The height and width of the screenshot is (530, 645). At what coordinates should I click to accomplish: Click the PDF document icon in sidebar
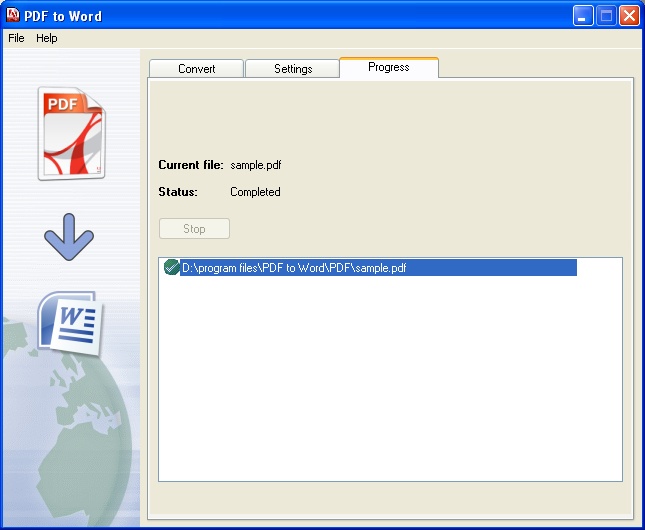(x=72, y=133)
